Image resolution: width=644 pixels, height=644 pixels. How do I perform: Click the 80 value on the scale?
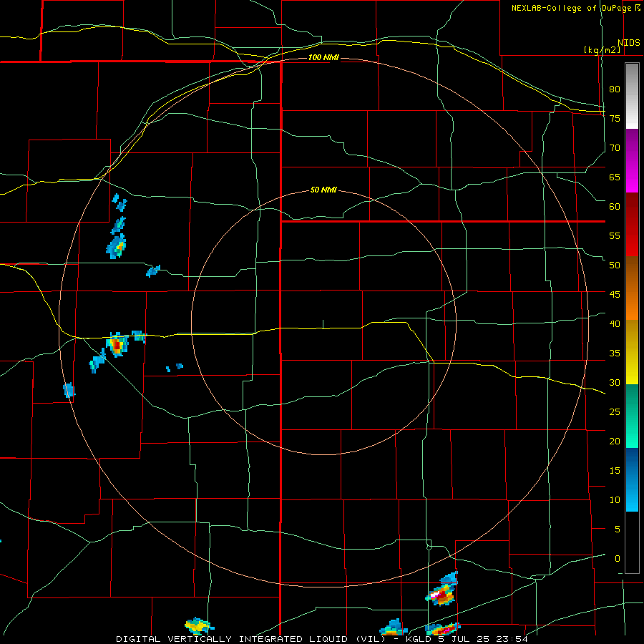(615, 89)
